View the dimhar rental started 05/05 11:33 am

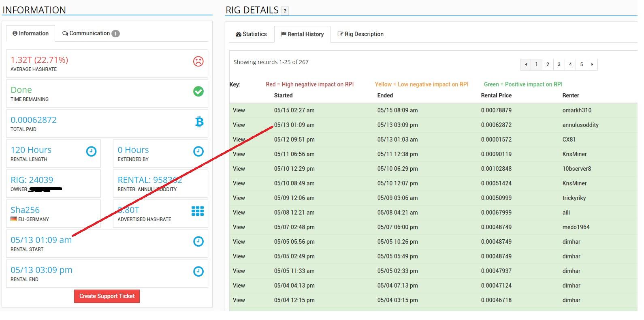point(239,271)
